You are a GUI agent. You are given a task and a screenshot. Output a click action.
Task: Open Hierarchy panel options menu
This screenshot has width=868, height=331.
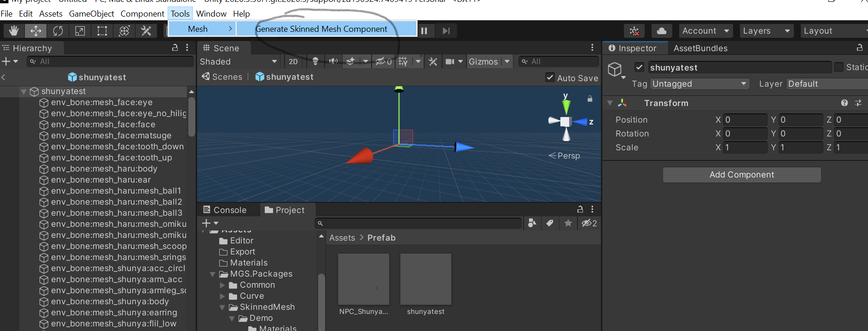click(x=187, y=47)
